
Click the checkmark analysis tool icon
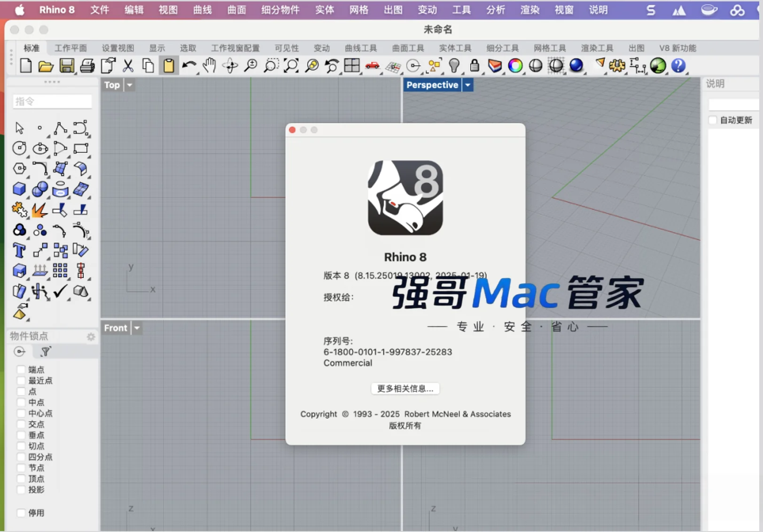60,291
